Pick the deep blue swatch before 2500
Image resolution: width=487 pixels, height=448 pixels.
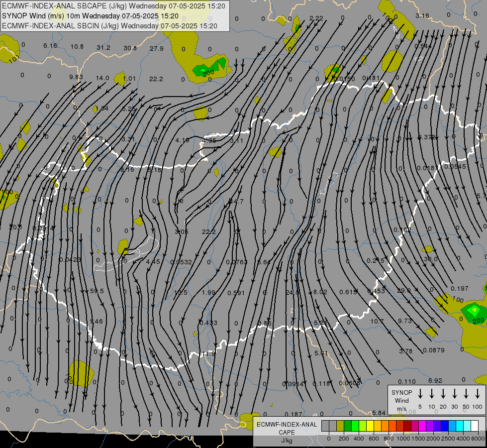click(x=444, y=426)
